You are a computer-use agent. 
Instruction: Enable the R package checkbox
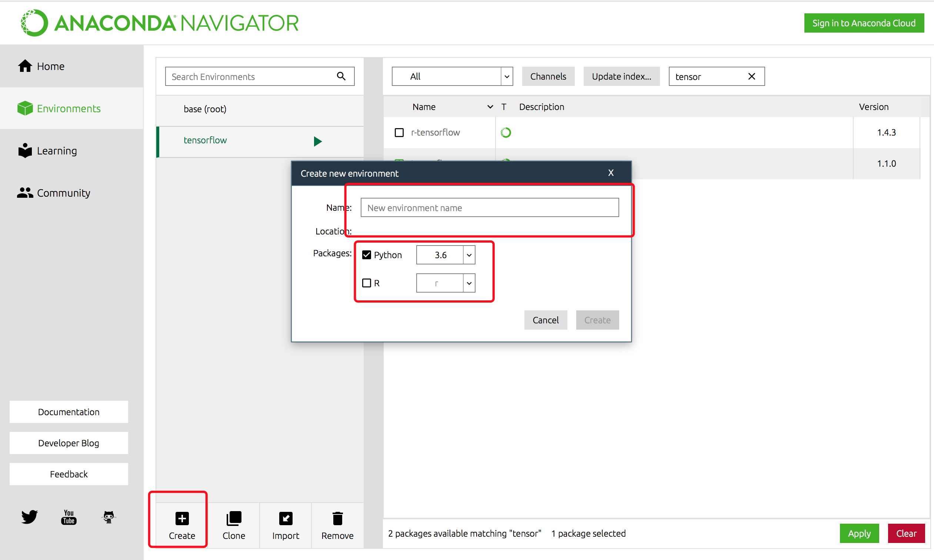(x=366, y=283)
